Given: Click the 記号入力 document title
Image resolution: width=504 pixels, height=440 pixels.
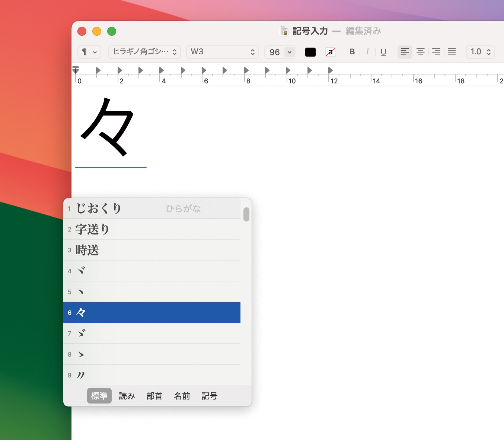Looking at the screenshot, I should click(x=310, y=31).
